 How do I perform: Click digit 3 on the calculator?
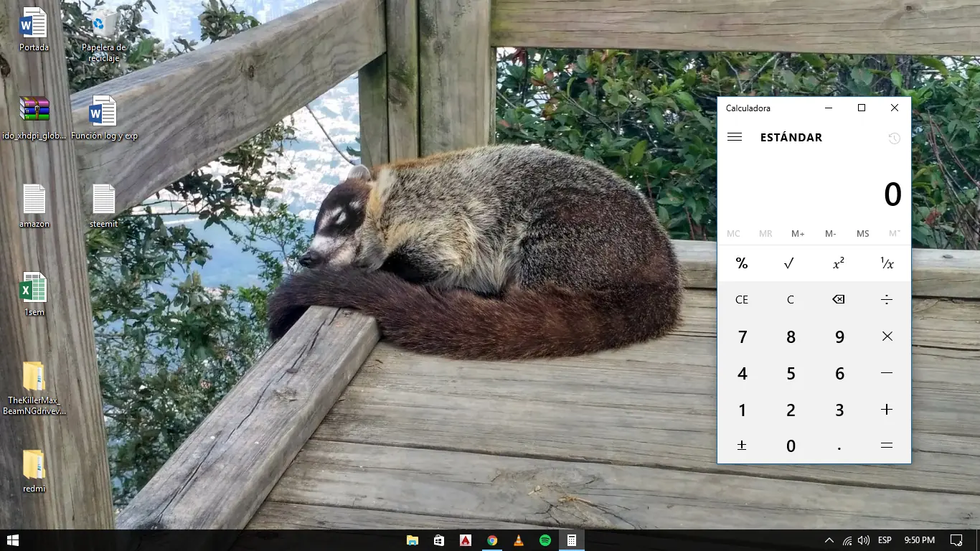pos(839,410)
